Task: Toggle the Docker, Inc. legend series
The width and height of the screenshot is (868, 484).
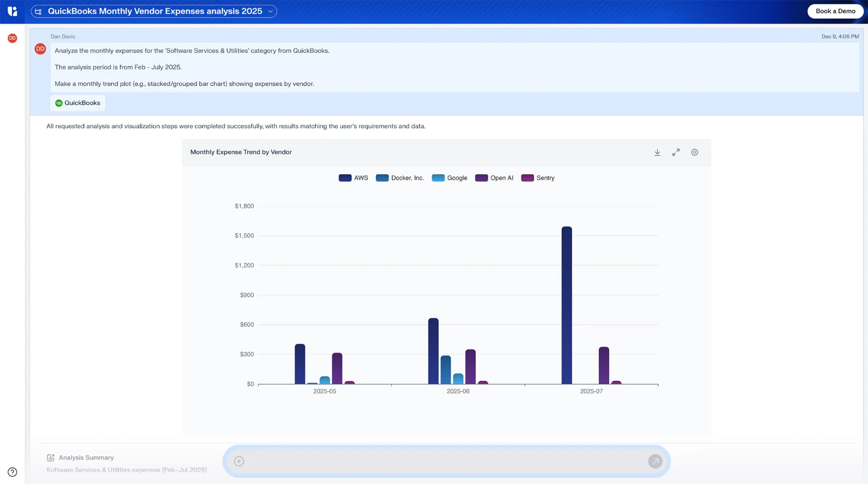Action: [400, 178]
